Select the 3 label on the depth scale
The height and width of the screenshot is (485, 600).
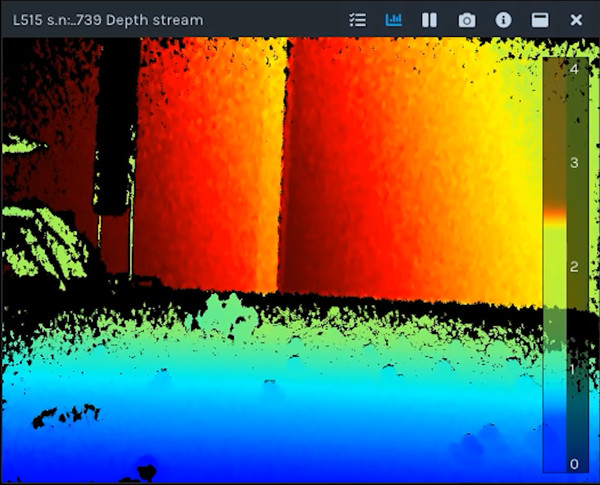tap(574, 162)
